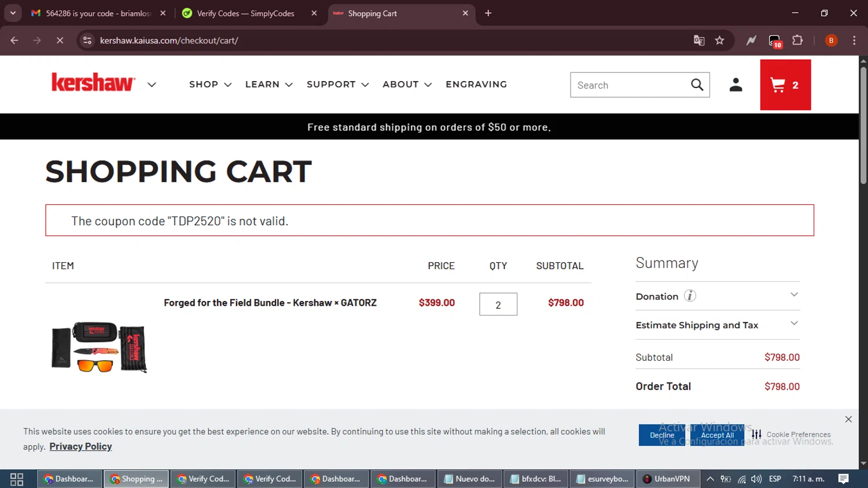The image size is (868, 488).
Task: Click the free shipping banner text
Action: tap(429, 127)
